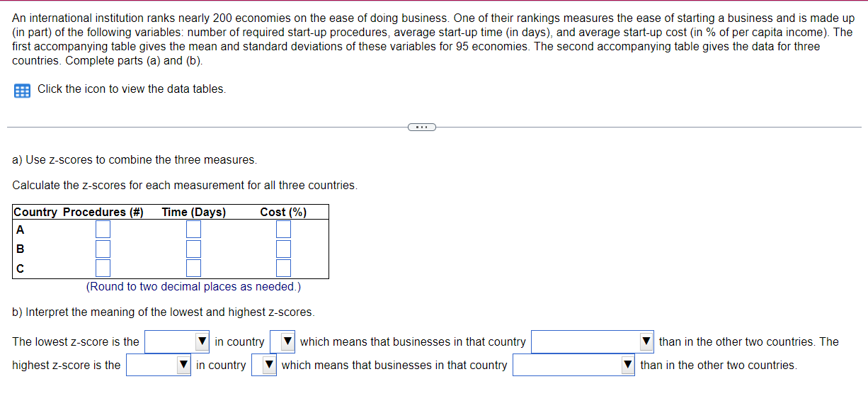The width and height of the screenshot is (868, 413).
Task: Click the blue grid icon above the divider text
Action: pyautogui.click(x=22, y=89)
